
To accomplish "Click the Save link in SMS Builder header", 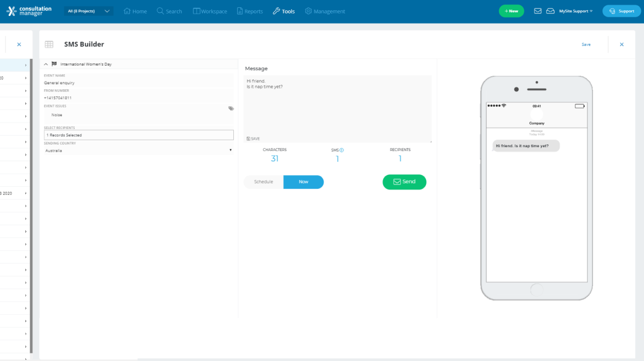I will click(586, 44).
